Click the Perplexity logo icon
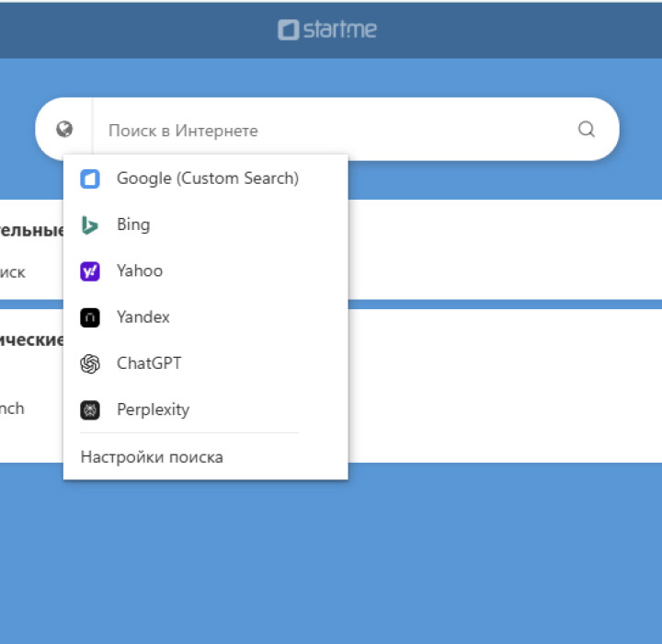662x644 pixels. click(x=90, y=410)
